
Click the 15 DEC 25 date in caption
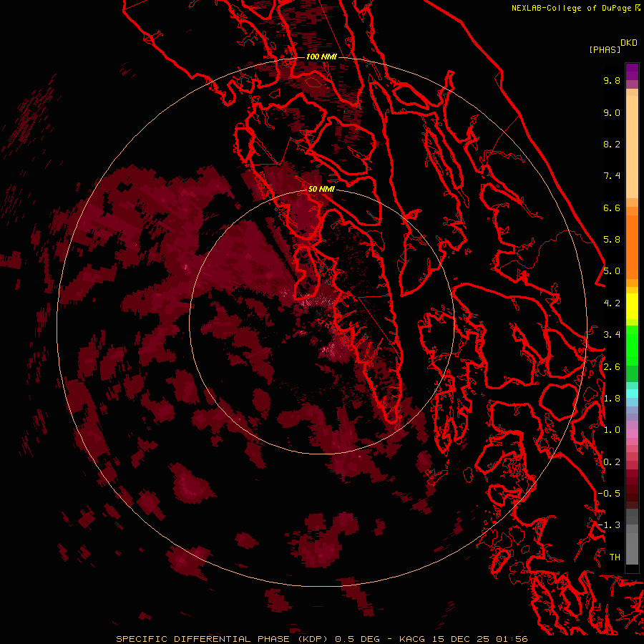coord(462,639)
